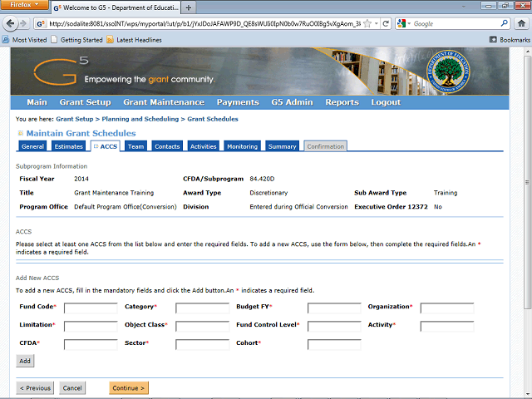
Task: Open the address bar history dropdown arrow
Action: (x=376, y=23)
